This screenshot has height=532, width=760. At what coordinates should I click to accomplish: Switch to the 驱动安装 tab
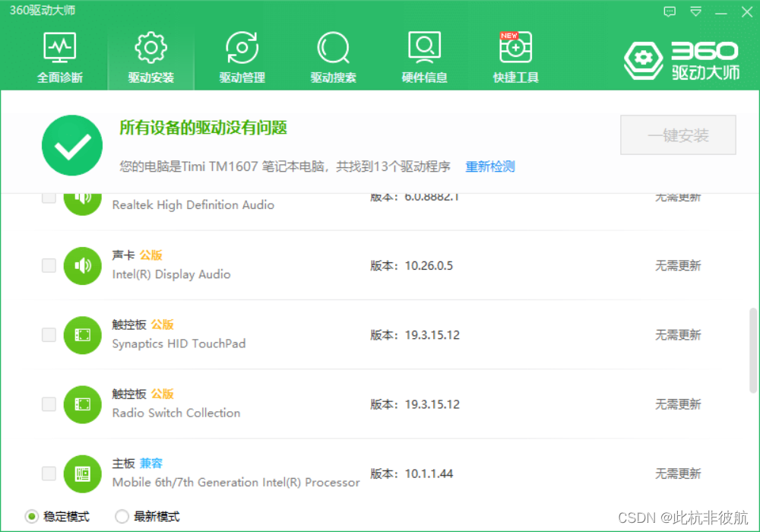coord(150,57)
